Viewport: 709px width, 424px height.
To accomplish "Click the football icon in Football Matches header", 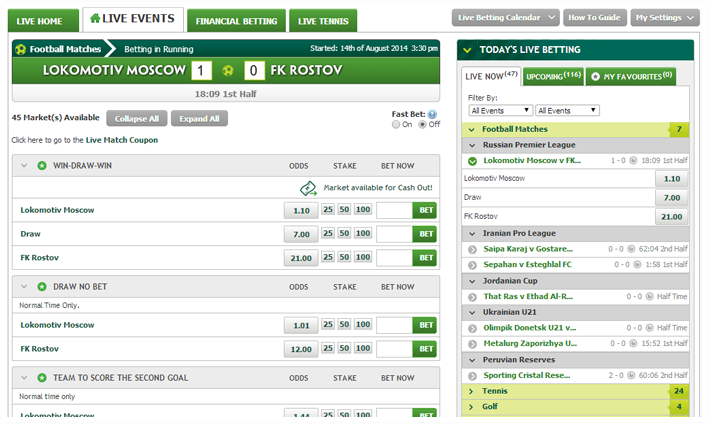I will click(21, 47).
